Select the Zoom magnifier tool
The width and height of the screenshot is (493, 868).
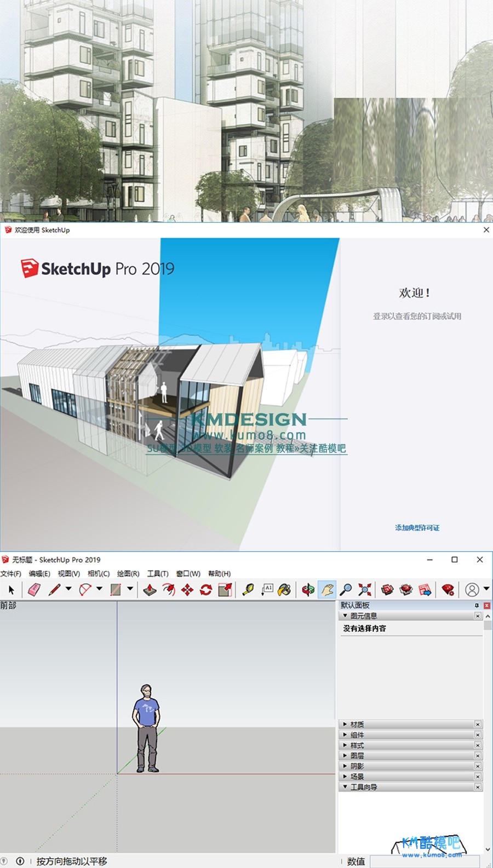tap(346, 590)
